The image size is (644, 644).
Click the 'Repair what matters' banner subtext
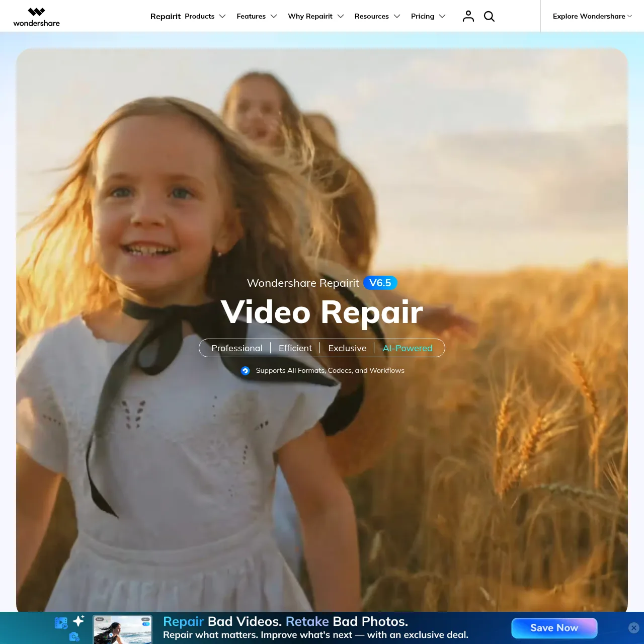(x=315, y=635)
